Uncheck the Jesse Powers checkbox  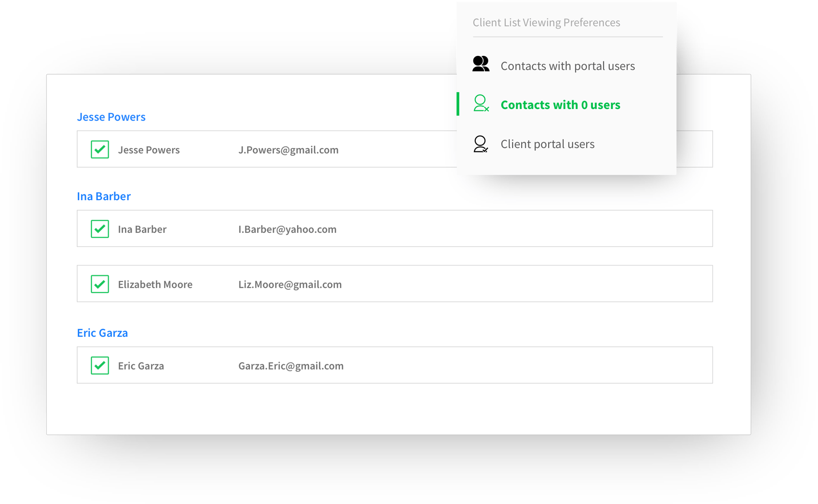click(x=100, y=149)
